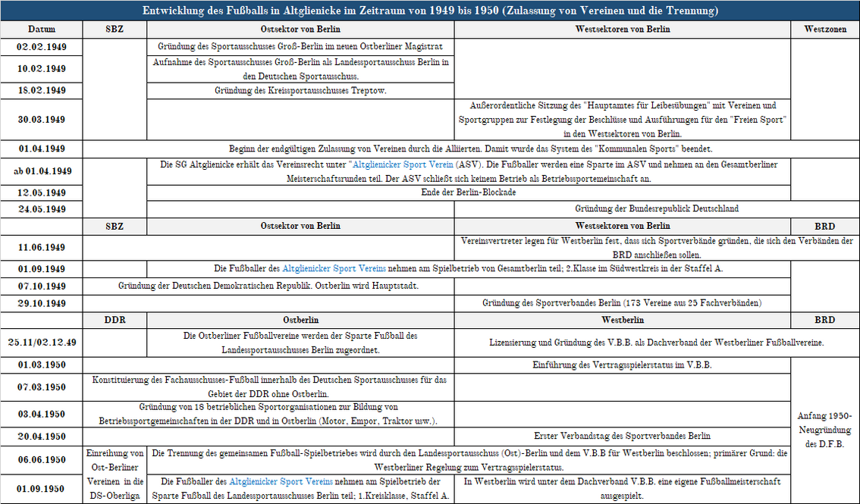
Task: Click 'Aufnahme des Sportausschusses Groß-Berlin als Landessportausschuss' cell
Action: [300, 69]
